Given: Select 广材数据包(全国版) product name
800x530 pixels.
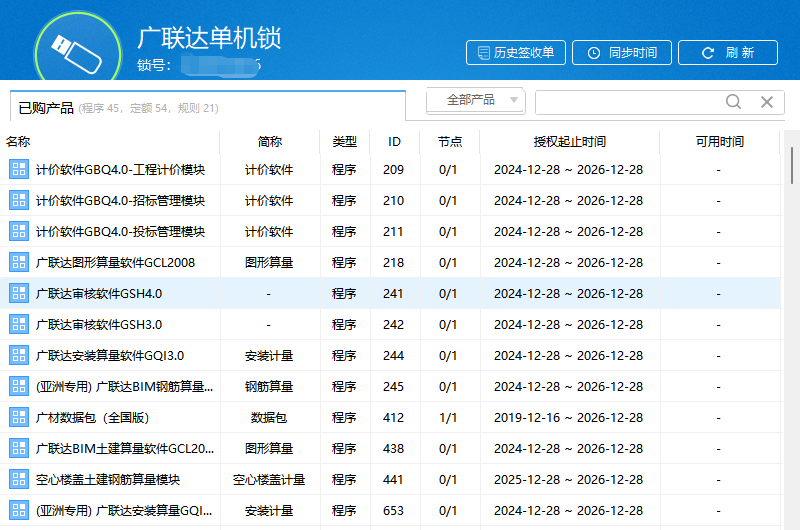Looking at the screenshot, I should coord(92,417).
